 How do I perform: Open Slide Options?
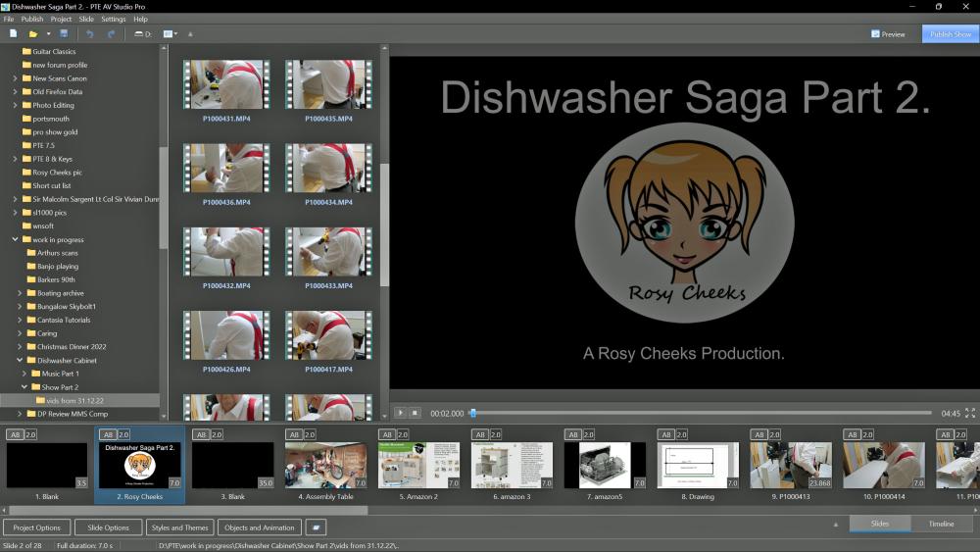point(108,527)
